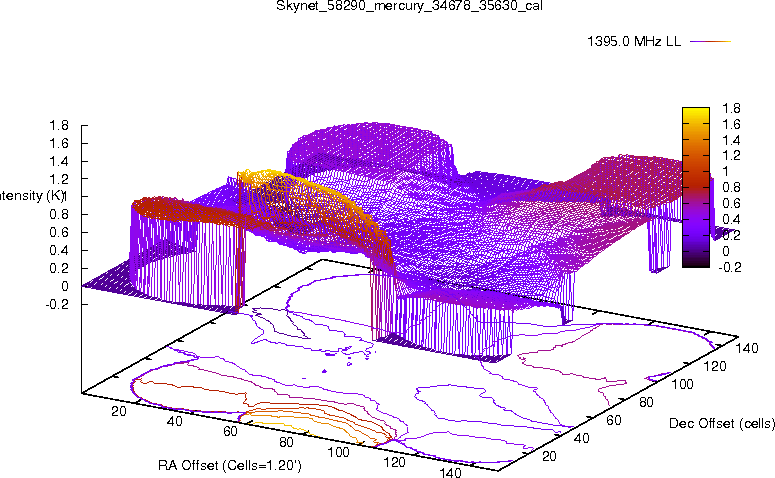The height and width of the screenshot is (478, 775).
Task: Click the 100 tick on Dec Offset axis
Action: (682, 384)
